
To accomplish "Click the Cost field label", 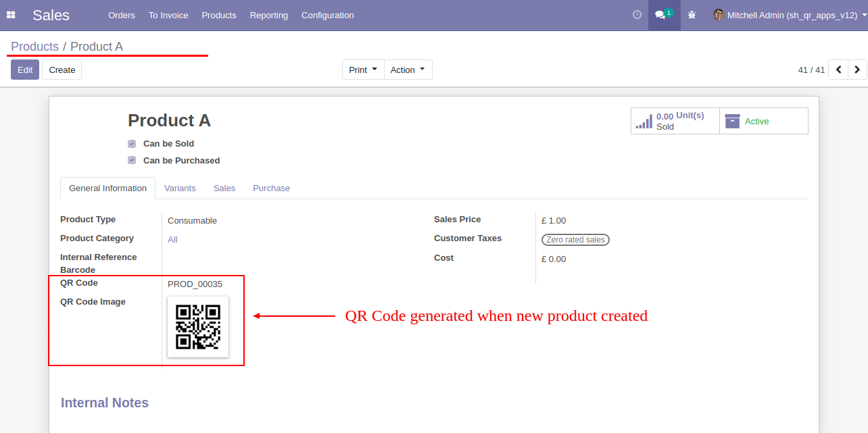I will point(443,258).
